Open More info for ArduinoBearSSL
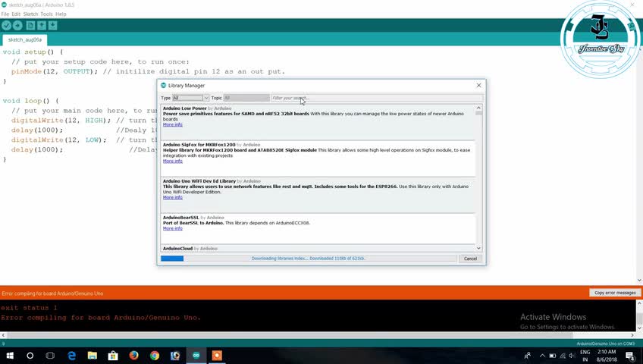The image size is (643, 364). click(x=173, y=228)
